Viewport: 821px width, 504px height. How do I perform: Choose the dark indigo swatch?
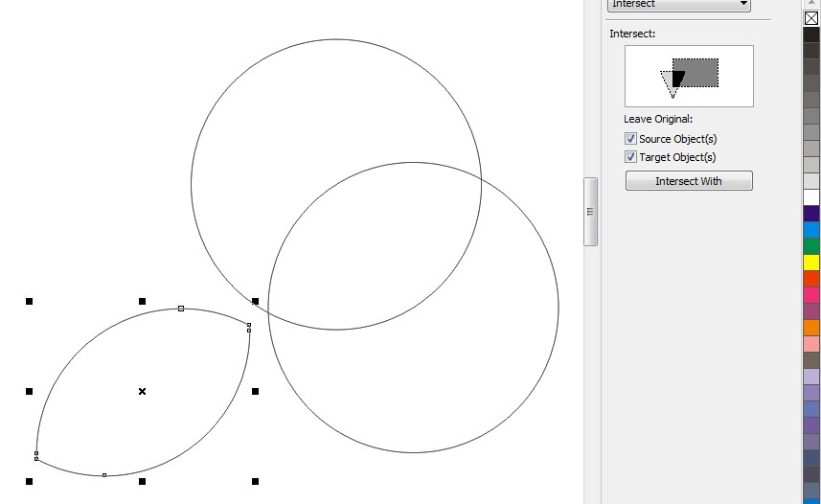click(811, 214)
